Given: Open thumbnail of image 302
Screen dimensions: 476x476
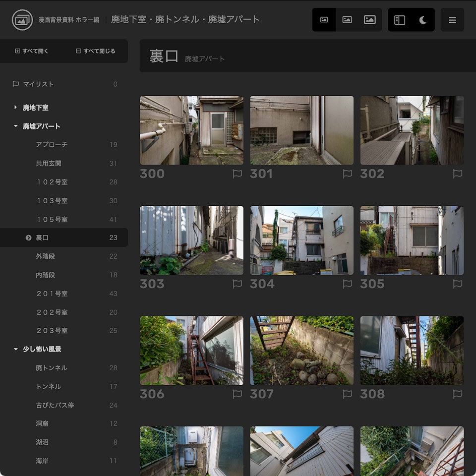Looking at the screenshot, I should (x=412, y=130).
